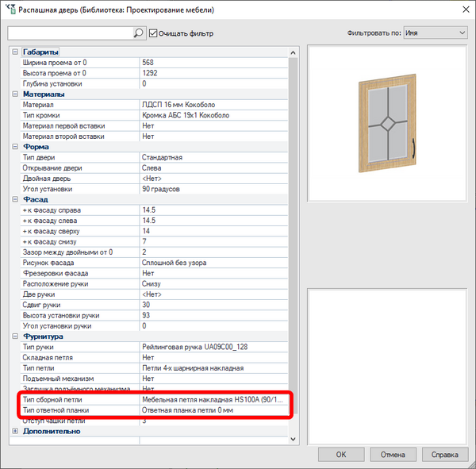Click the scroll up arrow in property list

coord(293,52)
